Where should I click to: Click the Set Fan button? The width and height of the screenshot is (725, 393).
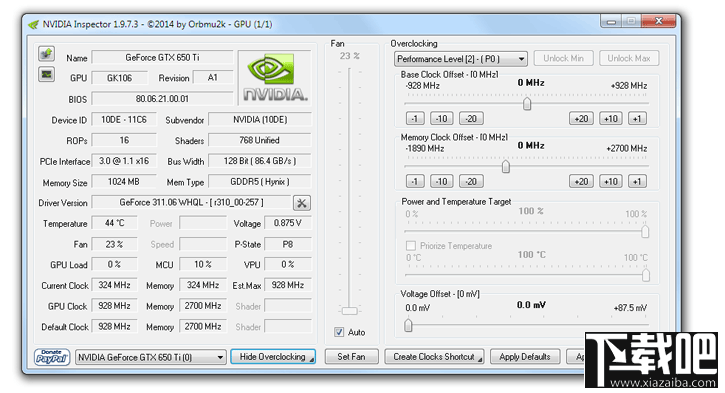click(351, 356)
